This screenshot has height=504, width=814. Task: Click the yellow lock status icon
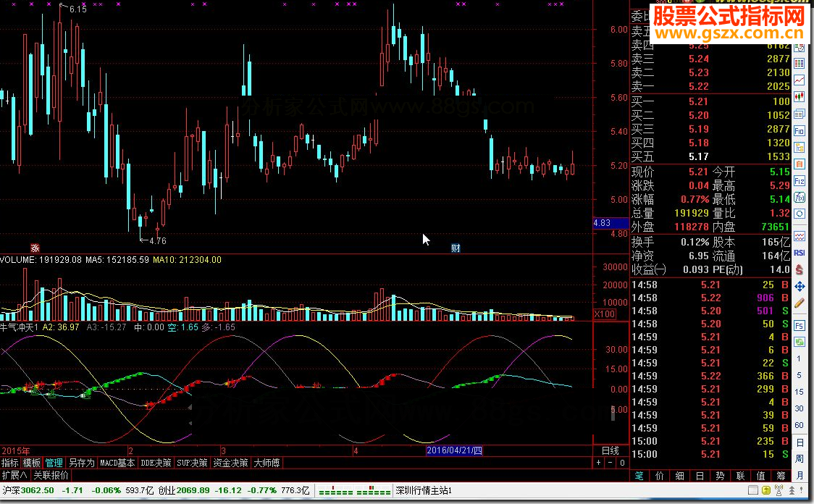(x=766, y=490)
